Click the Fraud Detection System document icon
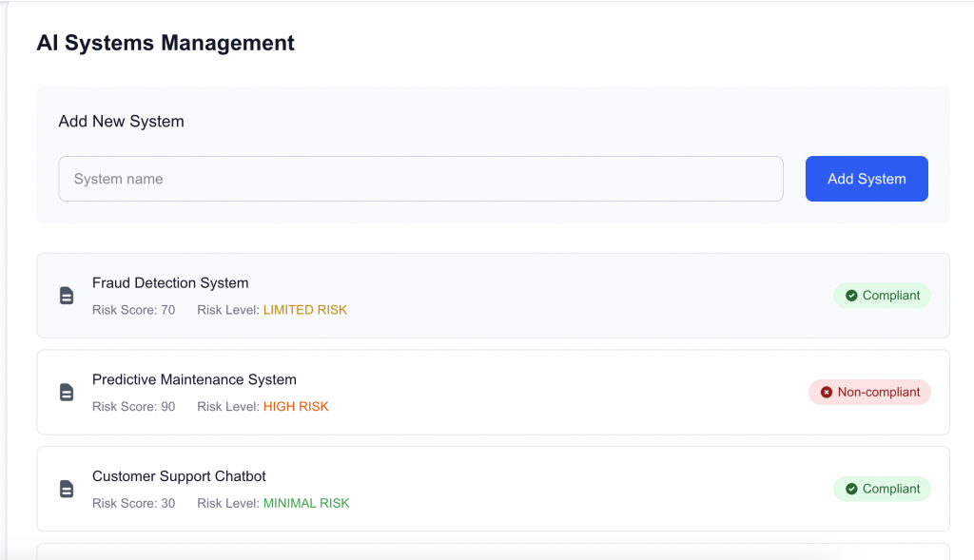This screenshot has height=560, width=974. [66, 296]
